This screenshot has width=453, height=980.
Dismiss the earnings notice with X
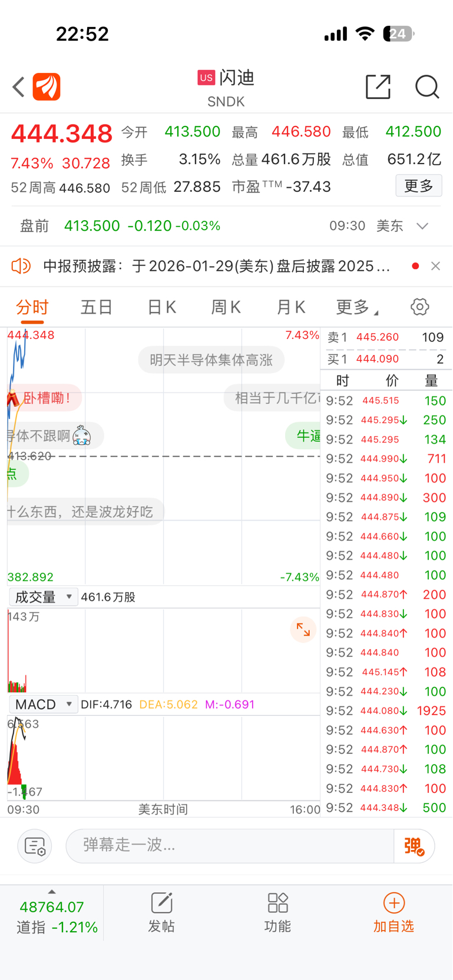pyautogui.click(x=436, y=266)
